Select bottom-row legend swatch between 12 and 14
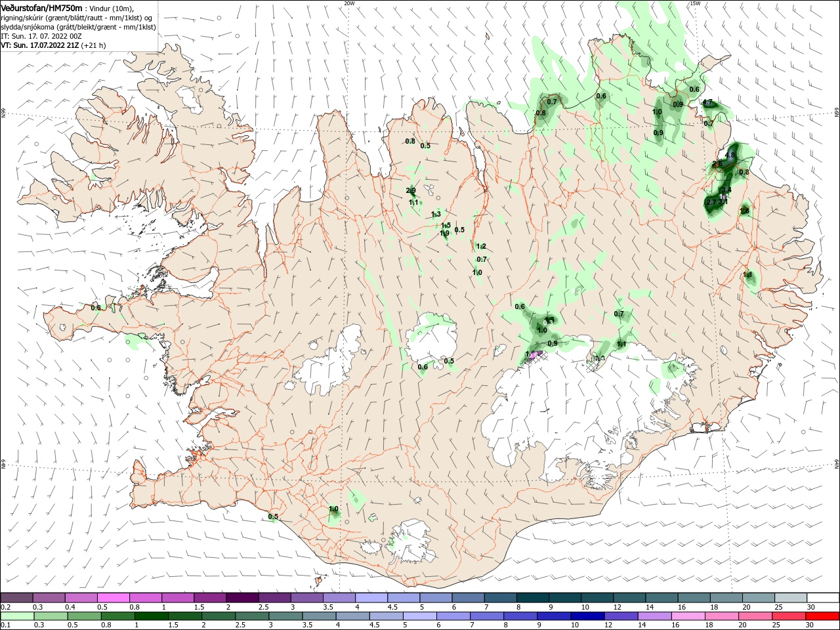Screen dimensions: 840x630 coord(620,616)
